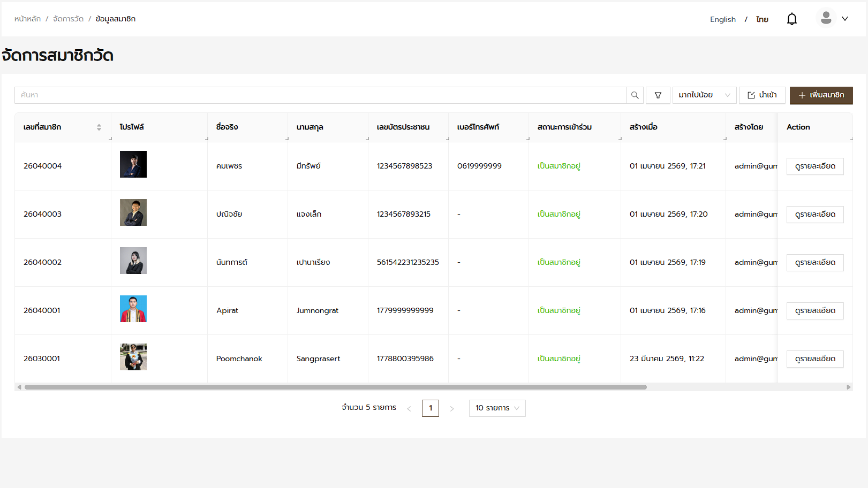View details for member 26040004
This screenshot has height=488, width=868.
click(x=814, y=166)
